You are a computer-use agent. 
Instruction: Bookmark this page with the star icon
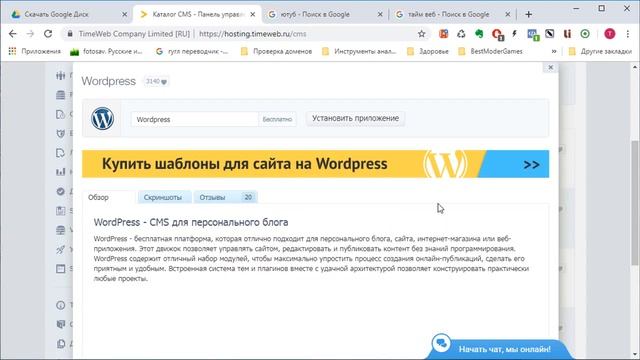pyautogui.click(x=422, y=34)
